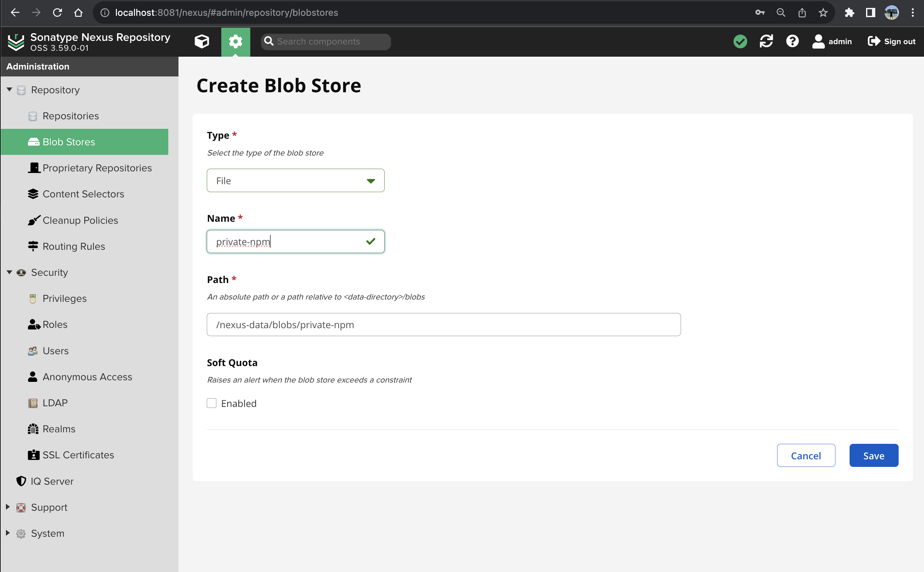The image size is (924, 572).
Task: Click the Save button
Action: [873, 455]
